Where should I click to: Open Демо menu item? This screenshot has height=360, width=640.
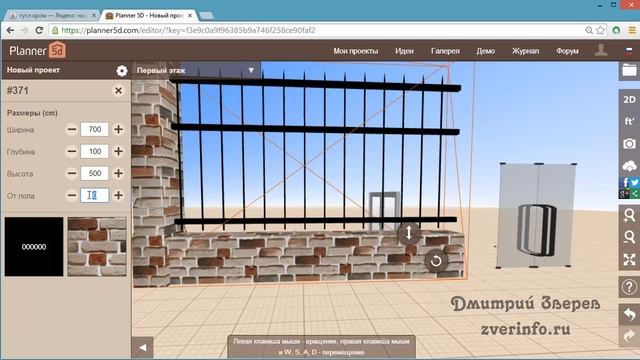[485, 51]
